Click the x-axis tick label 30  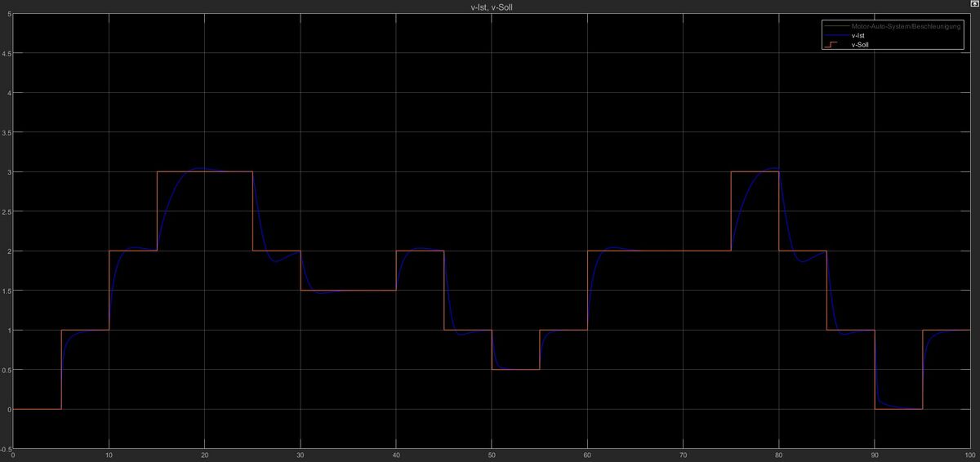click(x=300, y=455)
